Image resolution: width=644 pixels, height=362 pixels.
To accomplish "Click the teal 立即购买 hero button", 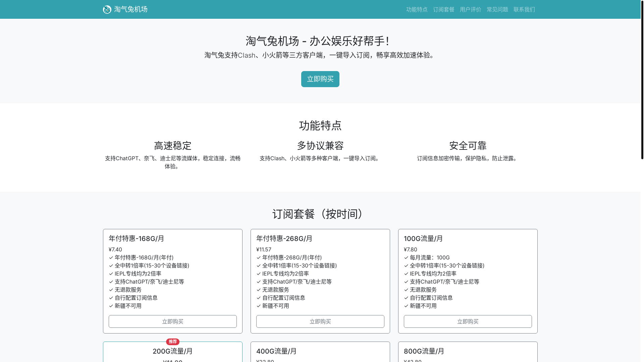I will [320, 79].
